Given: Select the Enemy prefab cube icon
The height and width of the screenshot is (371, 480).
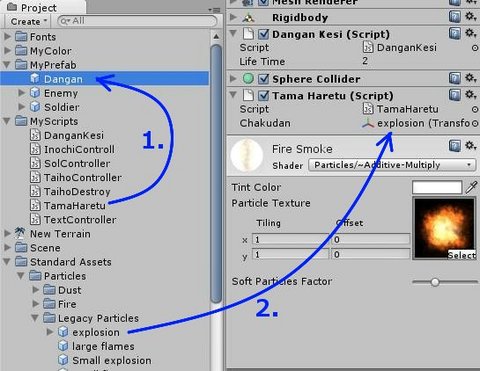Looking at the screenshot, I should coord(35,93).
